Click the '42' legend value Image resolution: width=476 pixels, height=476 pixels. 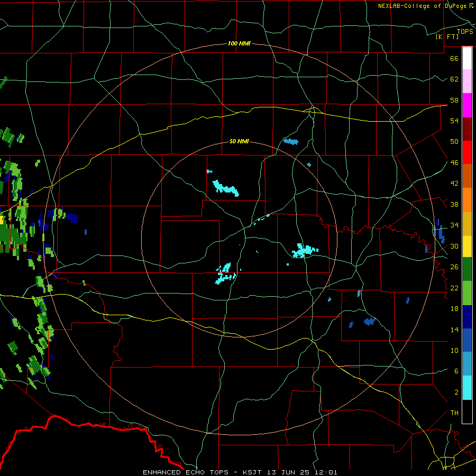[x=454, y=184]
